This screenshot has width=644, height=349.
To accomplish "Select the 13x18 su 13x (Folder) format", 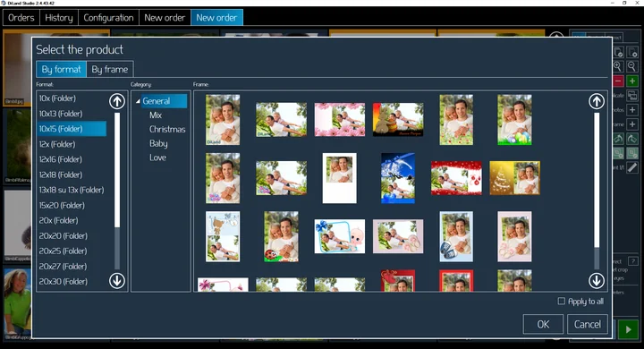I will [x=72, y=190].
